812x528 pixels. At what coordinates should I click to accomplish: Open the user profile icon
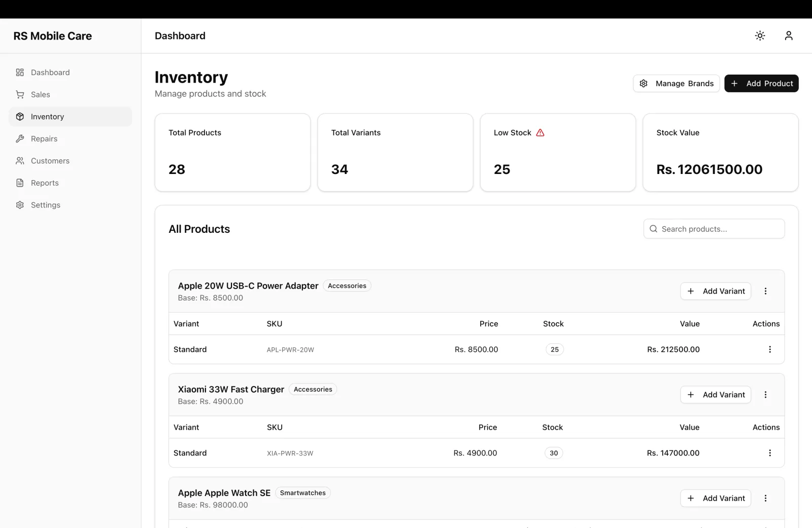pyautogui.click(x=788, y=36)
